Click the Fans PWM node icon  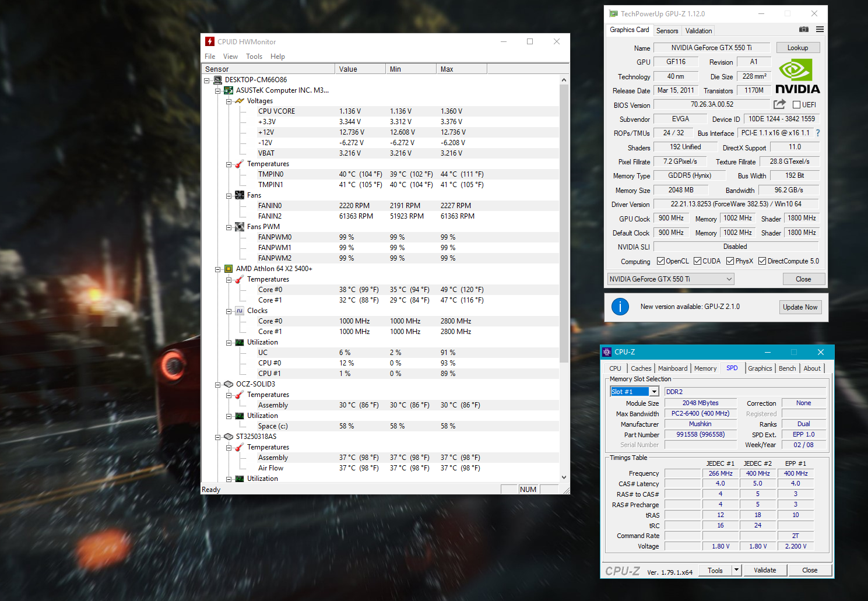coord(240,227)
